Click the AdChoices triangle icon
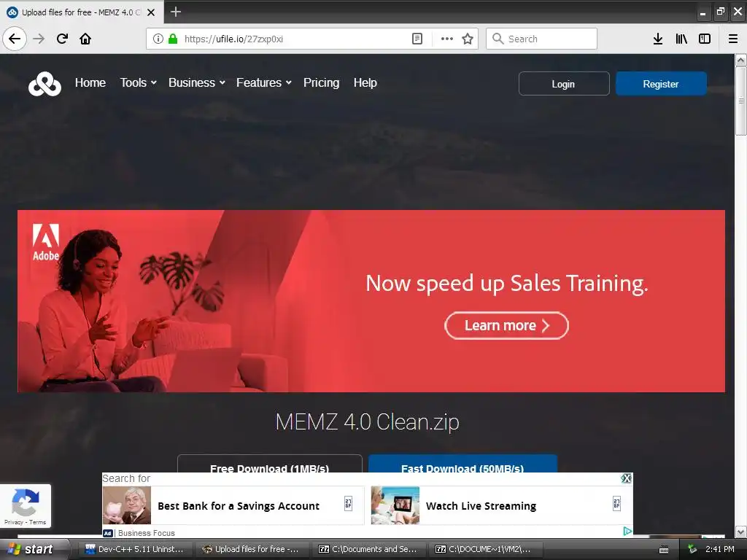This screenshot has width=747, height=560. coord(627,531)
